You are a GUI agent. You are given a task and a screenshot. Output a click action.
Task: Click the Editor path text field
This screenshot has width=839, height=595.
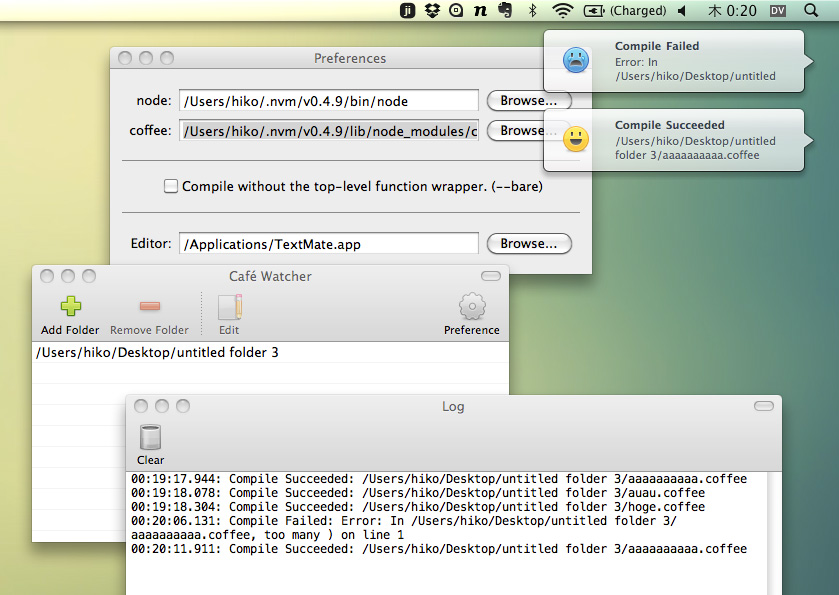[328, 244]
